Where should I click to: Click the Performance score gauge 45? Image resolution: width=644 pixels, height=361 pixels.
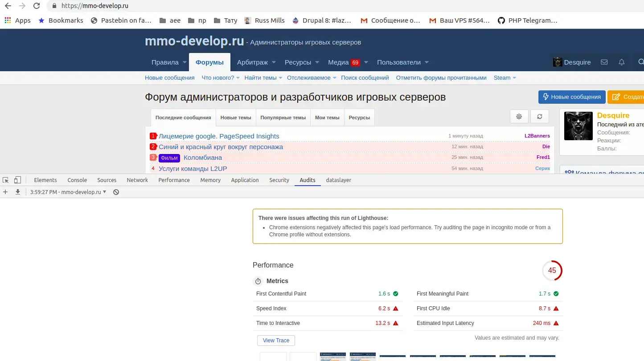552,270
